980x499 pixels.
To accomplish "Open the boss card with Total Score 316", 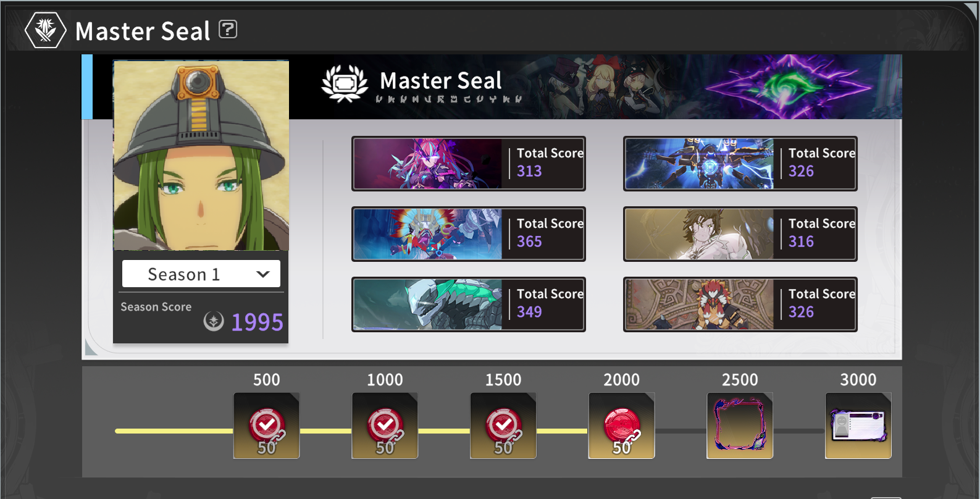I will point(740,234).
